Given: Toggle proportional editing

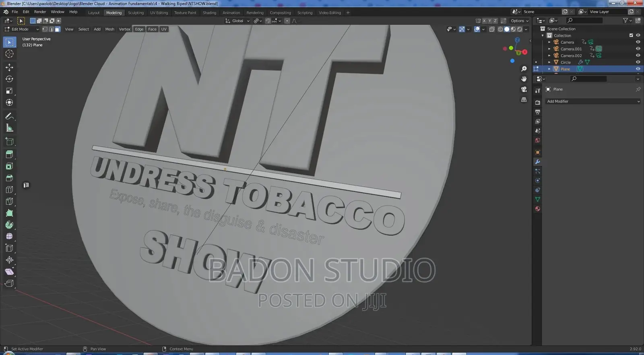Looking at the screenshot, I should tap(287, 21).
